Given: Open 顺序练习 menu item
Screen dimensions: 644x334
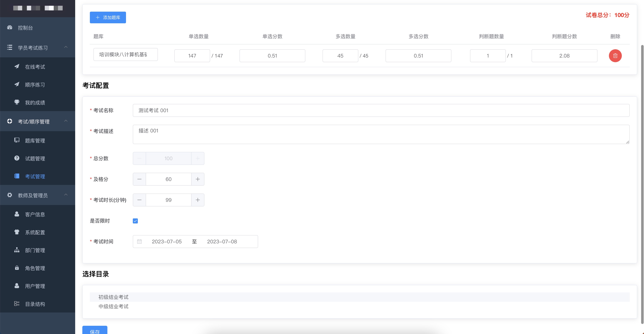Looking at the screenshot, I should [38, 85].
